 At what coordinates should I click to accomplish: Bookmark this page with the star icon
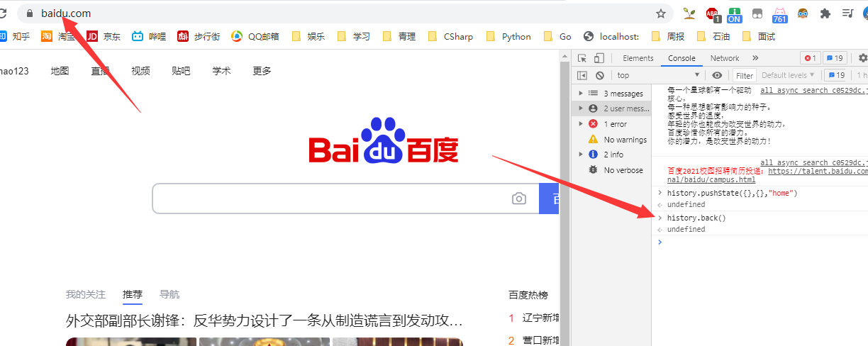pos(661,13)
